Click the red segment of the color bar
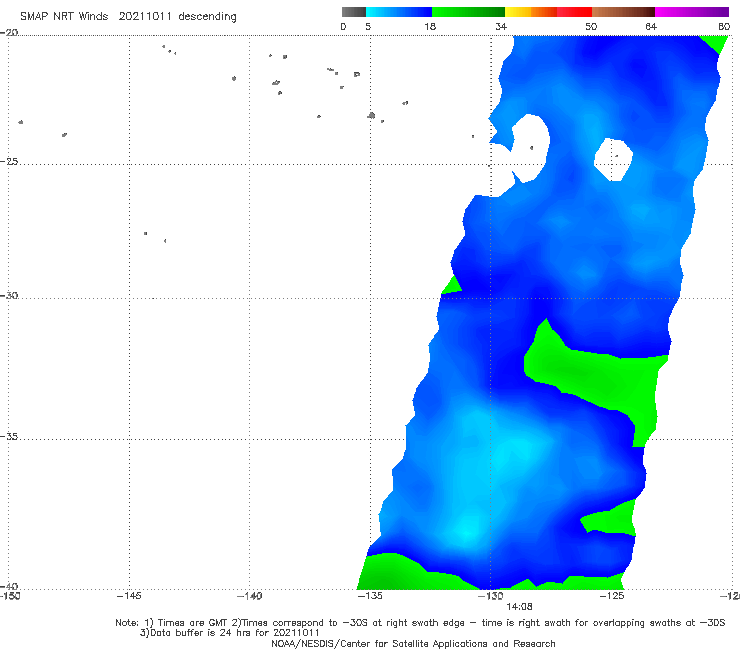Screen dimensions: 740x650 click(574, 12)
